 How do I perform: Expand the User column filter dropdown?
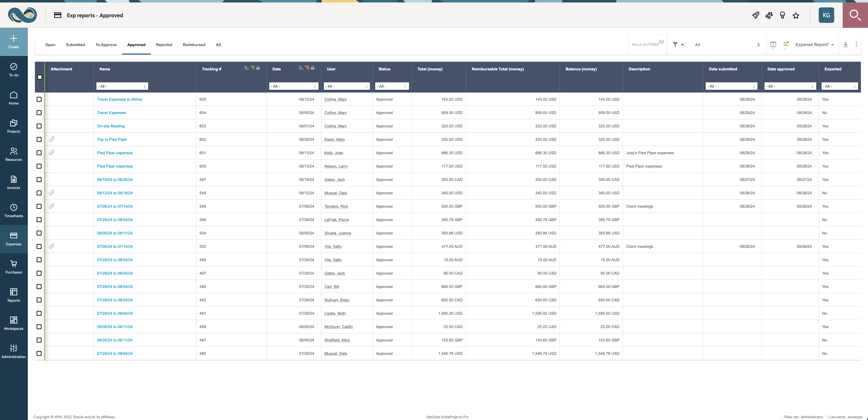click(x=347, y=86)
